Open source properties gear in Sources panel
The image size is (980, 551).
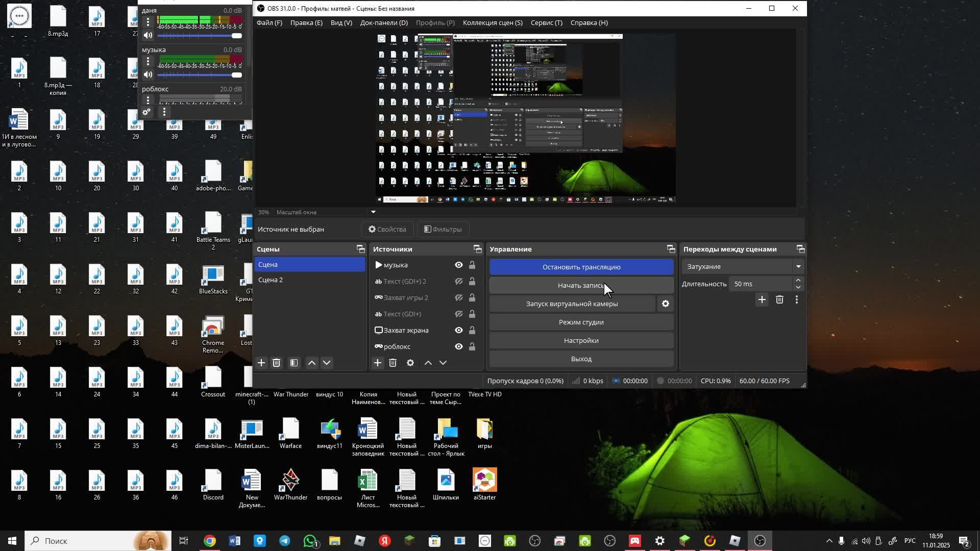[x=410, y=363]
